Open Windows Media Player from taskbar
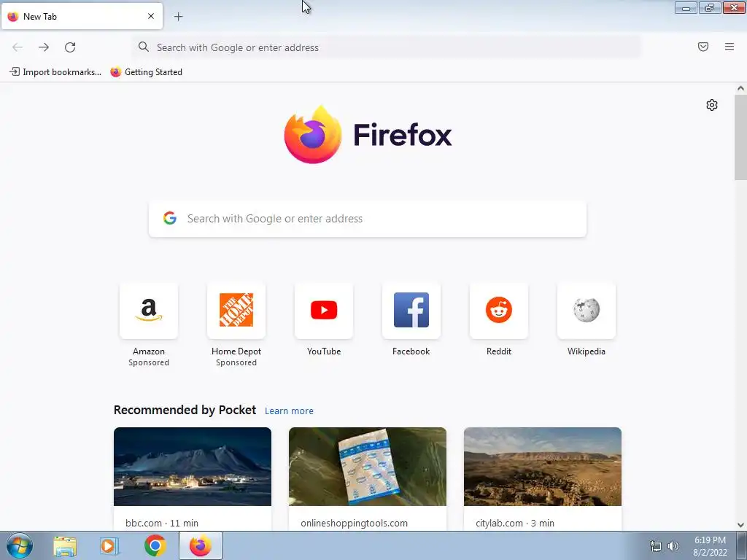 click(109, 545)
